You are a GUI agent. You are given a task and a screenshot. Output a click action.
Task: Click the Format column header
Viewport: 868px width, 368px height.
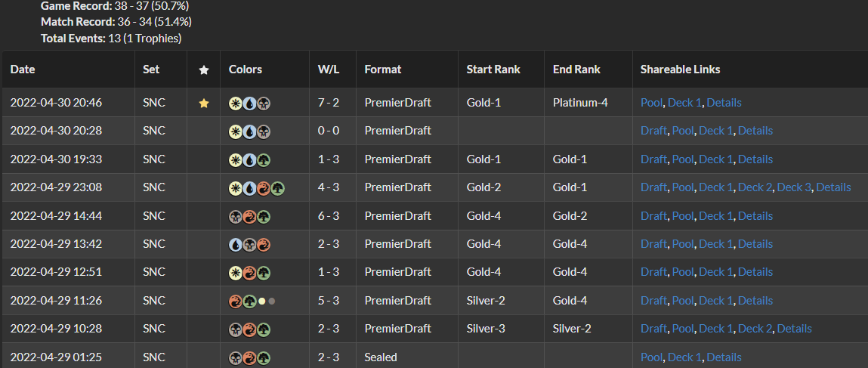pos(383,70)
